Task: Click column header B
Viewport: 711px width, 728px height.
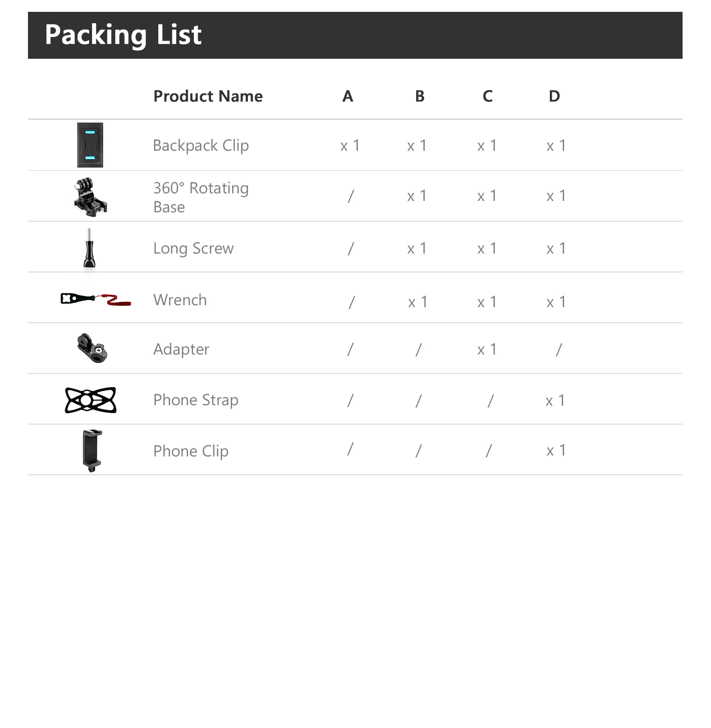Action: coord(419,96)
